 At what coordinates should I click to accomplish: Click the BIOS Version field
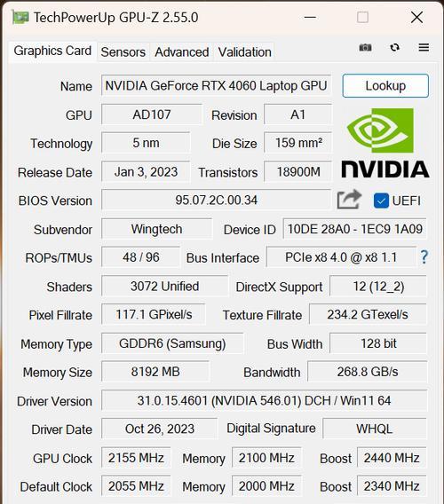click(x=216, y=201)
